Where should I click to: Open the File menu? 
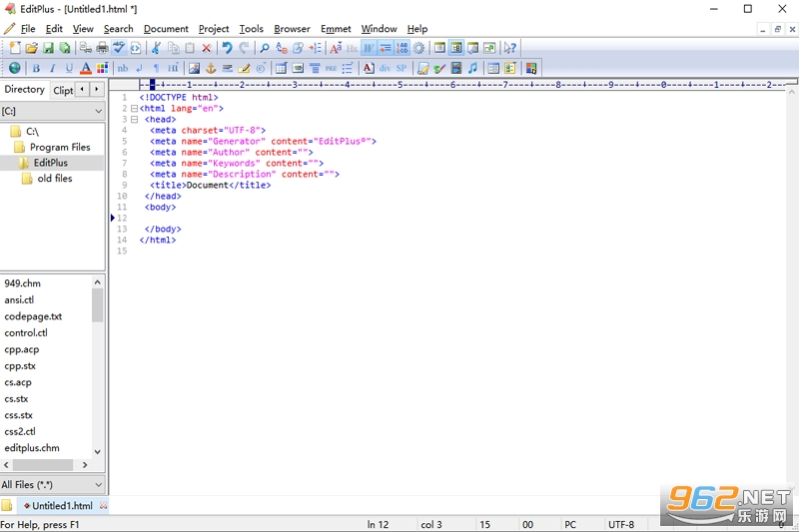(x=28, y=29)
